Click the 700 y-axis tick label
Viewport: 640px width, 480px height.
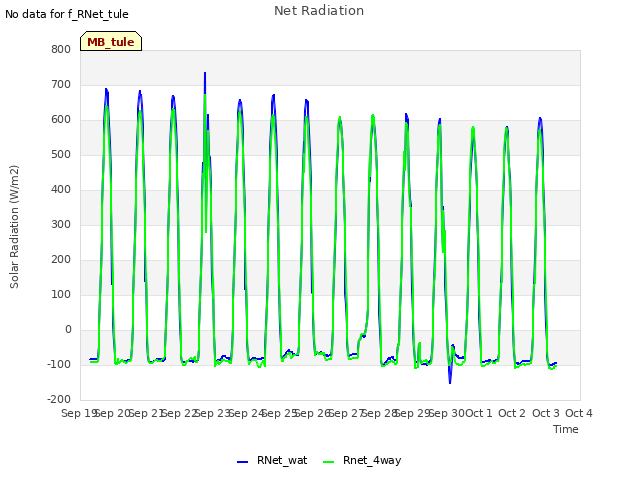pyautogui.click(x=61, y=84)
